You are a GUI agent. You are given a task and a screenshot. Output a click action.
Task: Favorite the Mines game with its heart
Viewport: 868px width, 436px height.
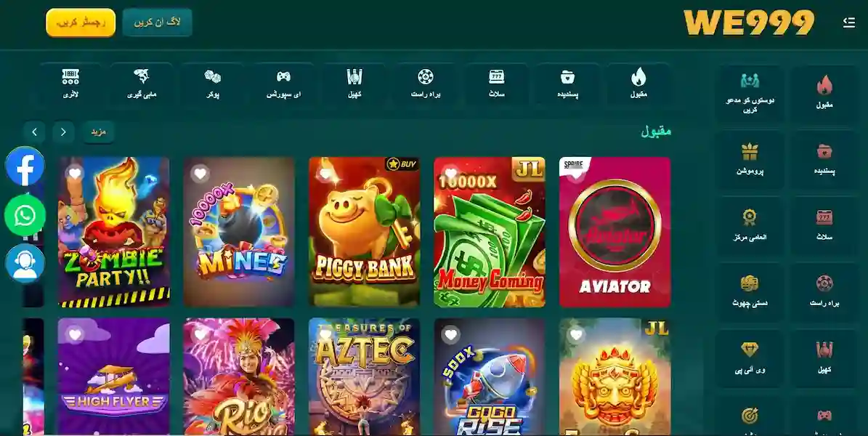click(200, 174)
